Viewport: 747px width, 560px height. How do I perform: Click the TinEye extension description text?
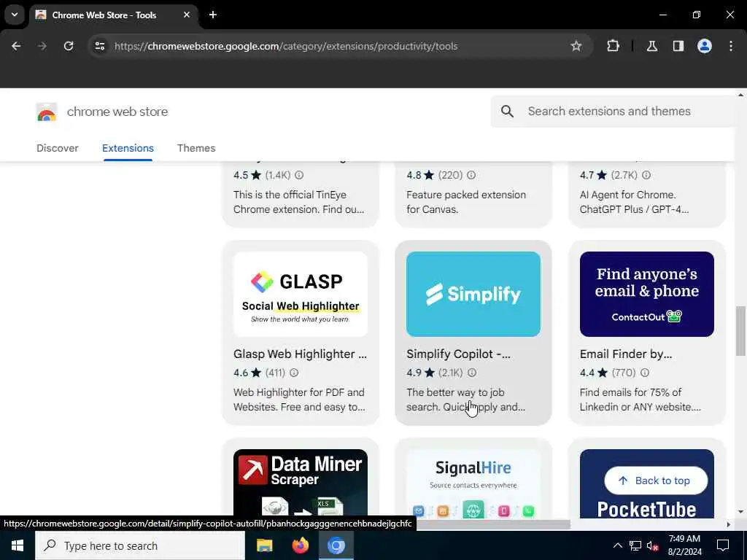pyautogui.click(x=298, y=202)
